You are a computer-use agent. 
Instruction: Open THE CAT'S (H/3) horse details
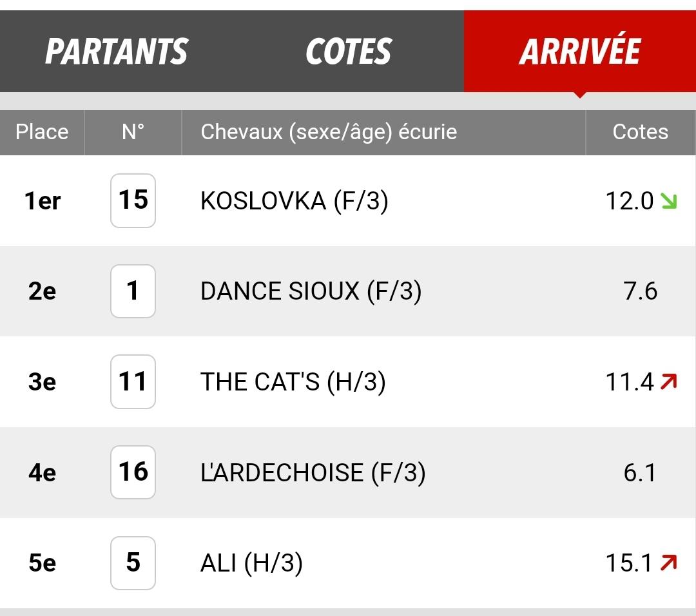click(293, 382)
